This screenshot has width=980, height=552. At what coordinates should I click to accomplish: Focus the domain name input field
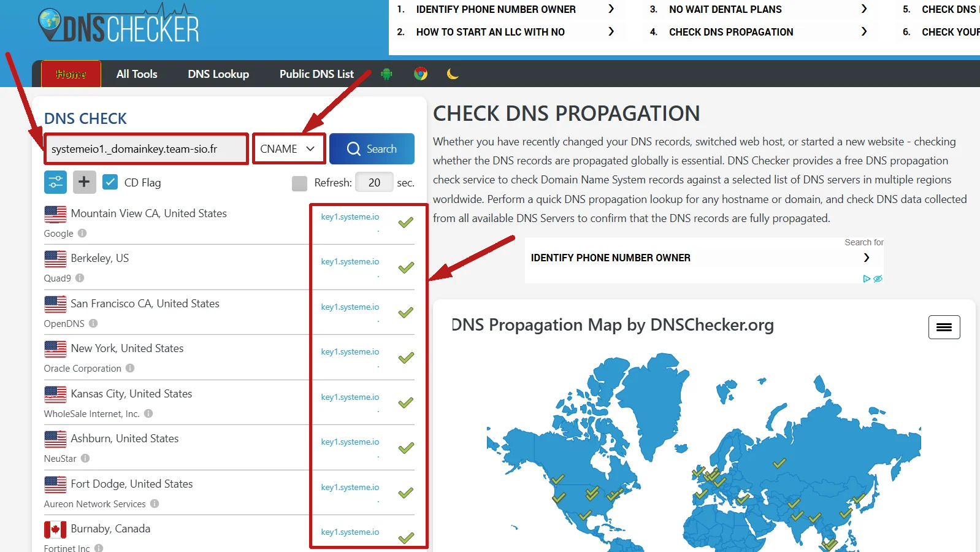[146, 149]
